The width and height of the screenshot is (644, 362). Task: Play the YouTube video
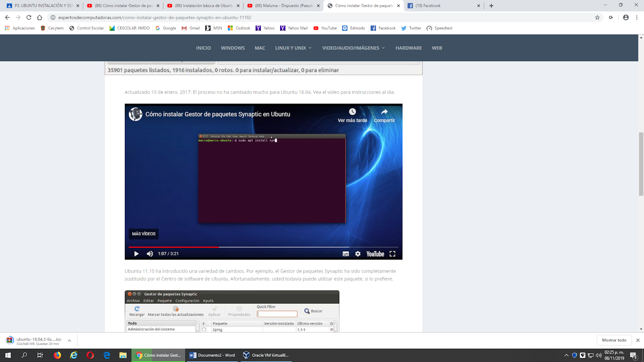coord(136,254)
